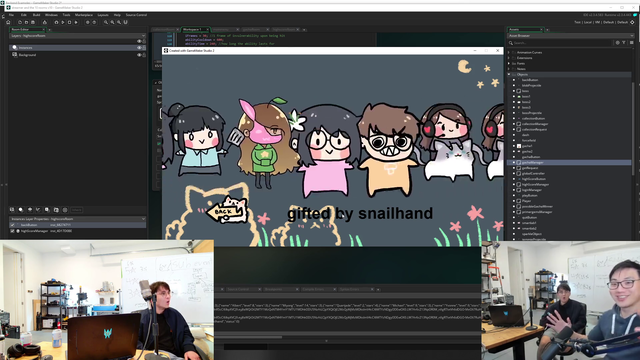Click the magnet snap toolbar icon
The width and height of the screenshot is (640, 360).
click(125, 22)
